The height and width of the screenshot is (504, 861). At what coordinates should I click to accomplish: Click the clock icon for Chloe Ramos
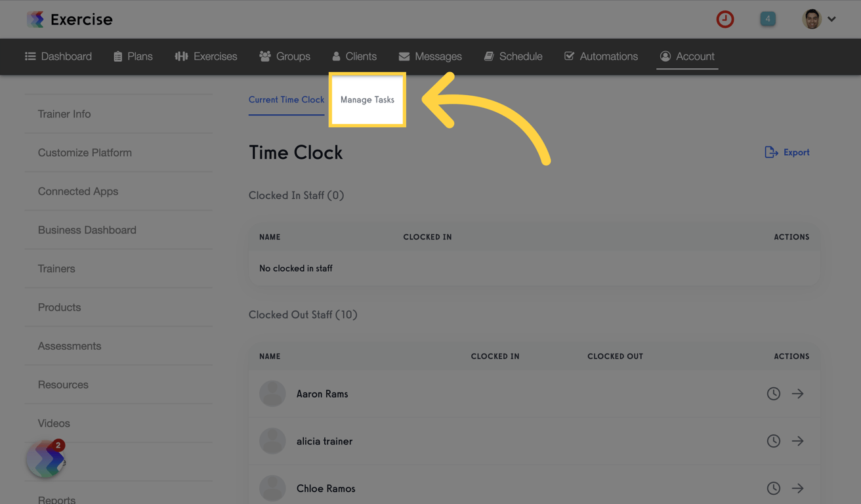click(x=774, y=488)
